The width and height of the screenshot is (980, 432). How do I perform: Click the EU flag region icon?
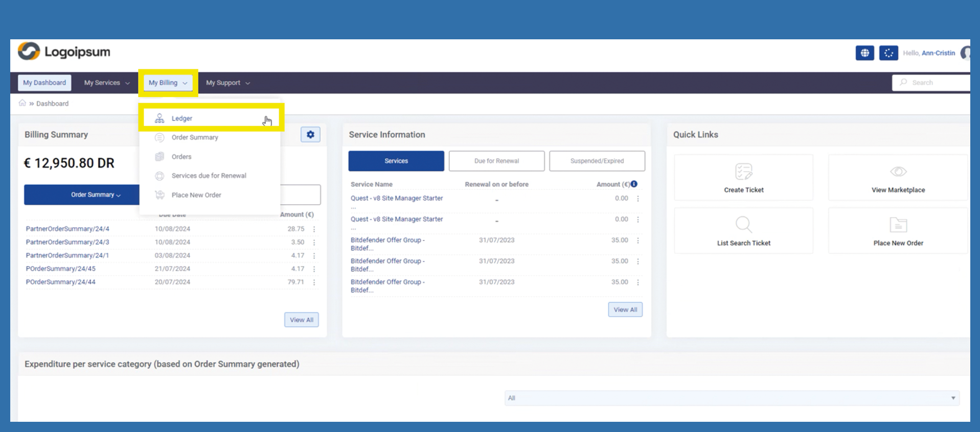click(888, 53)
